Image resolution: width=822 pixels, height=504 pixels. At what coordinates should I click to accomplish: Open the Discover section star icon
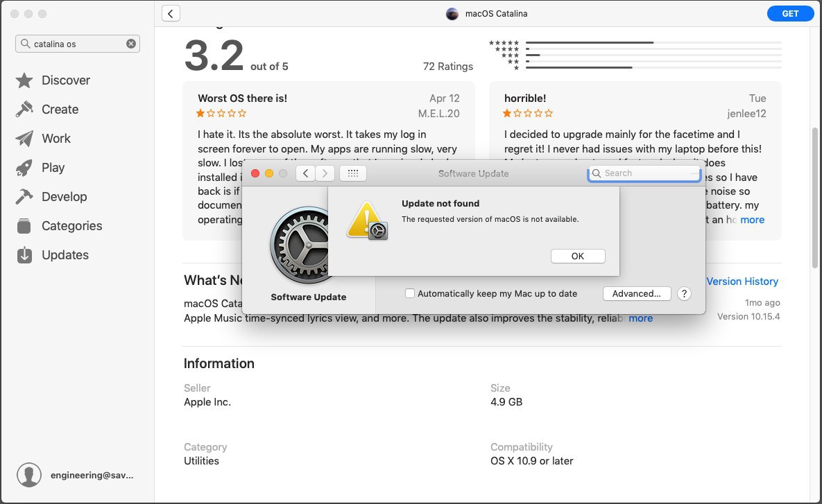(x=24, y=80)
